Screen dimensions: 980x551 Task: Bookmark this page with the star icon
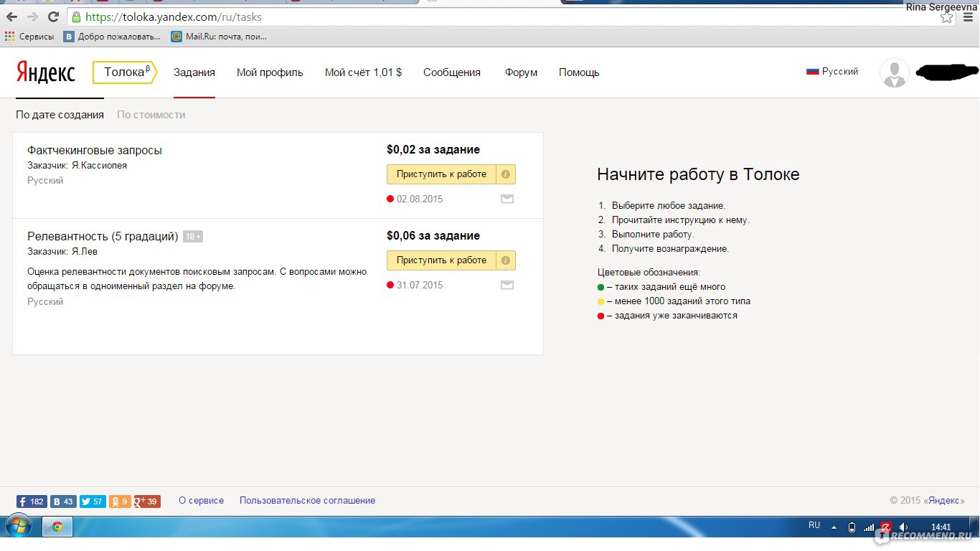coord(947,17)
